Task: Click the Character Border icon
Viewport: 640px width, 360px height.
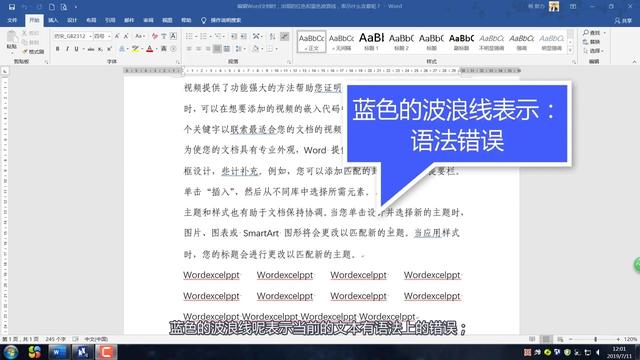Action: click(173, 36)
